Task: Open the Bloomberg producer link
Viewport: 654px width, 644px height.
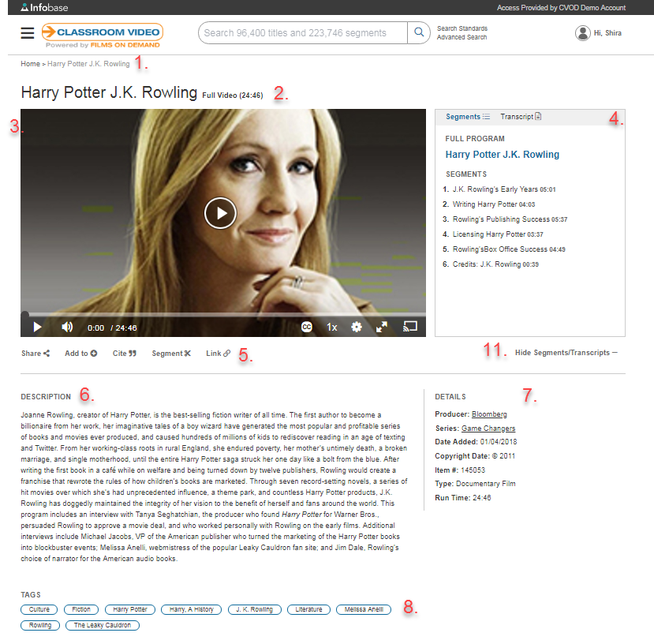Action: point(489,414)
